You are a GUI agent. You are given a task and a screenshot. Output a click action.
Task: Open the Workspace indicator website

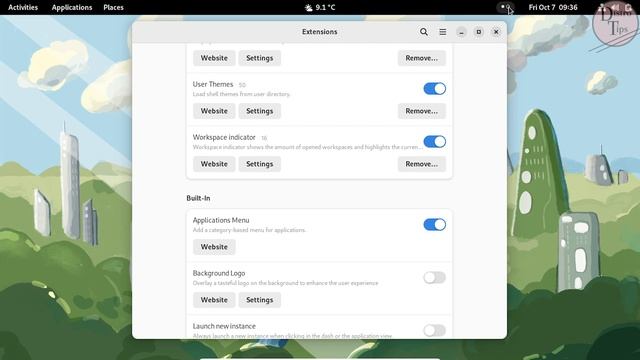pyautogui.click(x=214, y=164)
